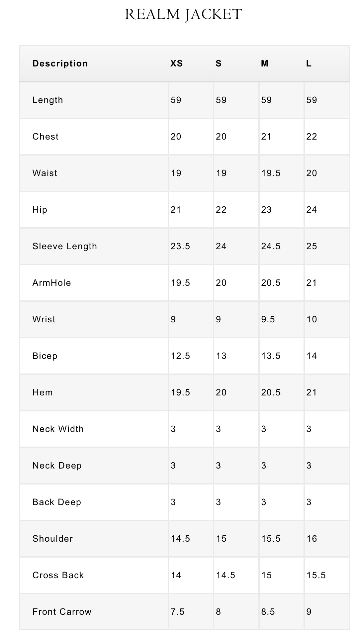Select the M size column header
Image resolution: width=358 pixels, height=644 pixels.
pyautogui.click(x=264, y=63)
